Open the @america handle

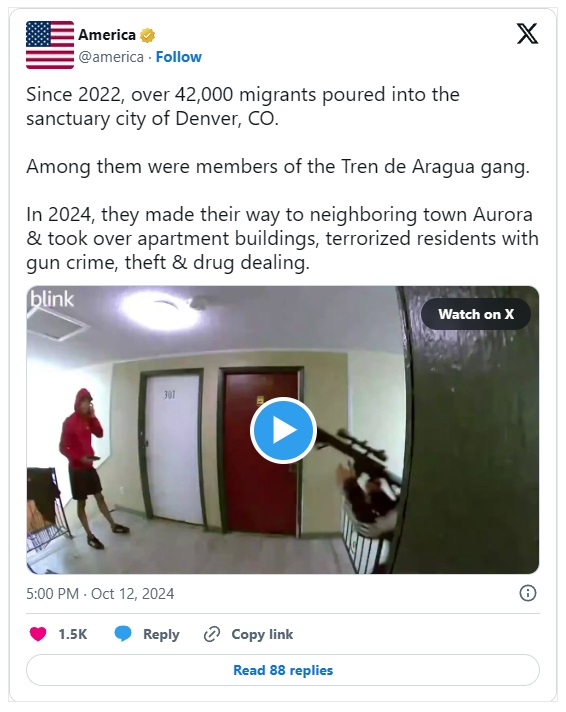coord(111,57)
